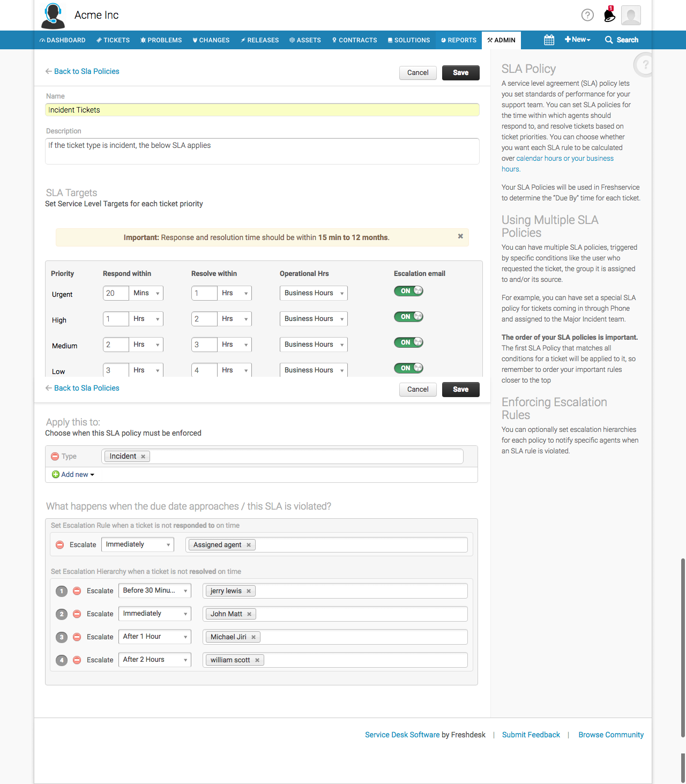The image size is (686, 784).
Task: Open the notifications bell icon
Action: (609, 16)
